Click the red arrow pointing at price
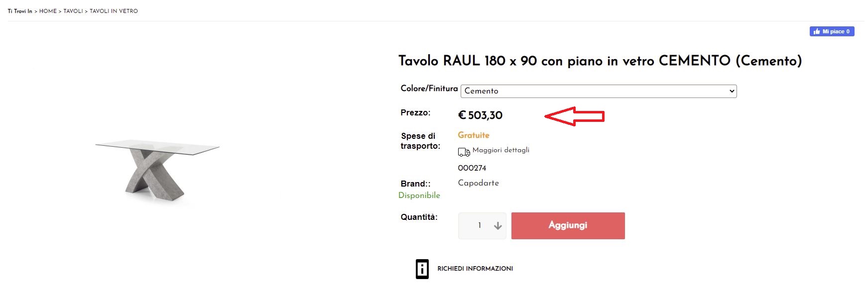 (x=574, y=116)
